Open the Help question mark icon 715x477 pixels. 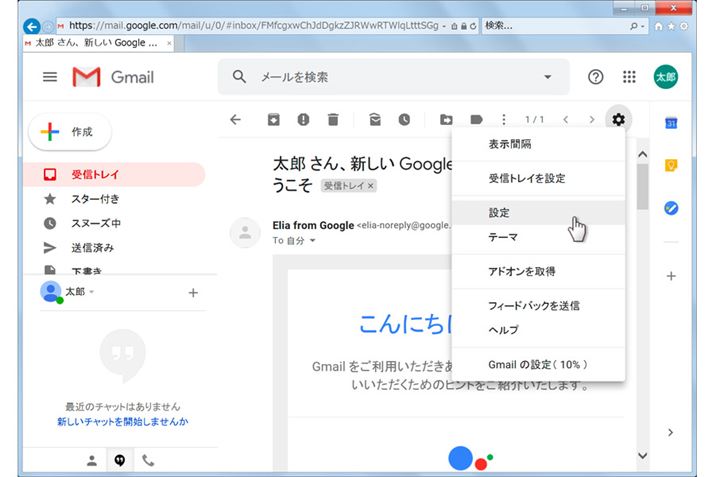pos(595,77)
